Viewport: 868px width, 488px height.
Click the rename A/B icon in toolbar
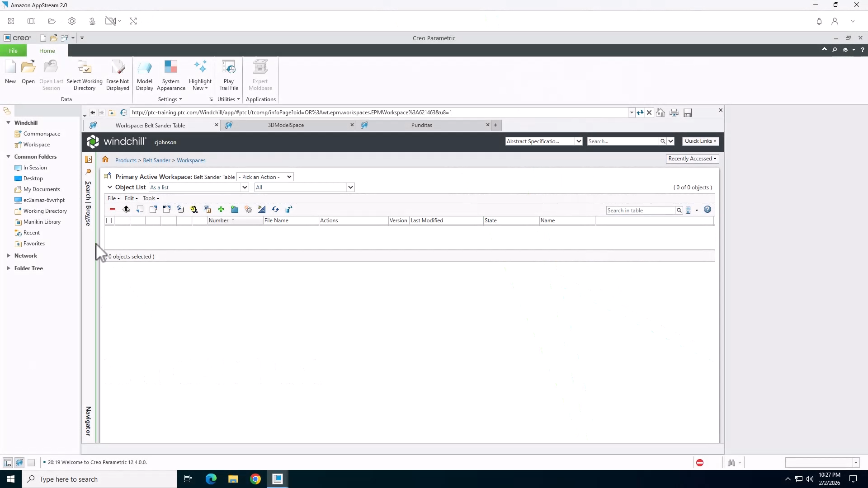[208, 209]
